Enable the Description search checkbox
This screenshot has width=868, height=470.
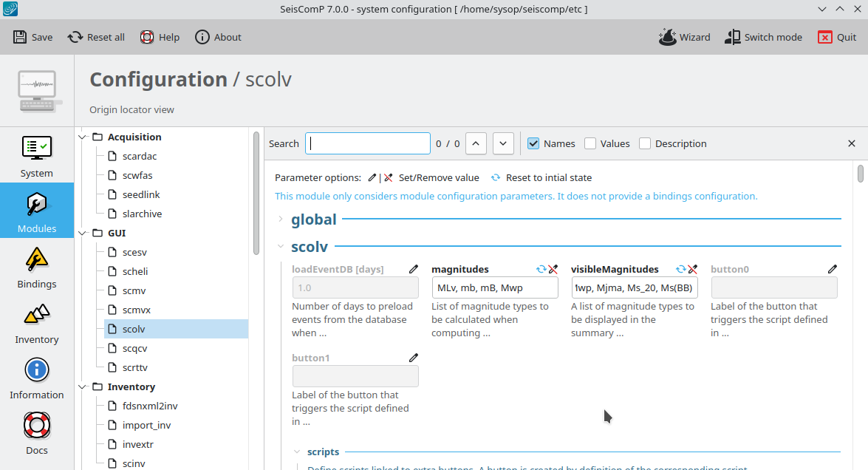[x=645, y=143]
